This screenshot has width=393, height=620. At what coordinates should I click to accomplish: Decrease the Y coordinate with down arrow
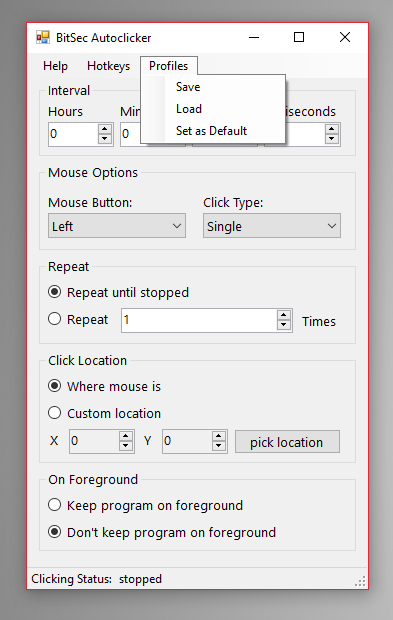pos(219,446)
